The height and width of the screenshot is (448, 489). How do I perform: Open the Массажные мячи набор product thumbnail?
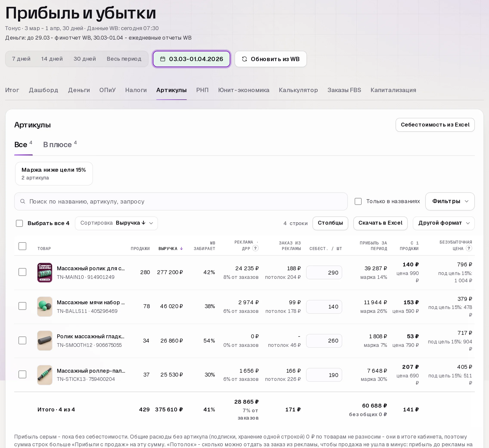pyautogui.click(x=45, y=306)
